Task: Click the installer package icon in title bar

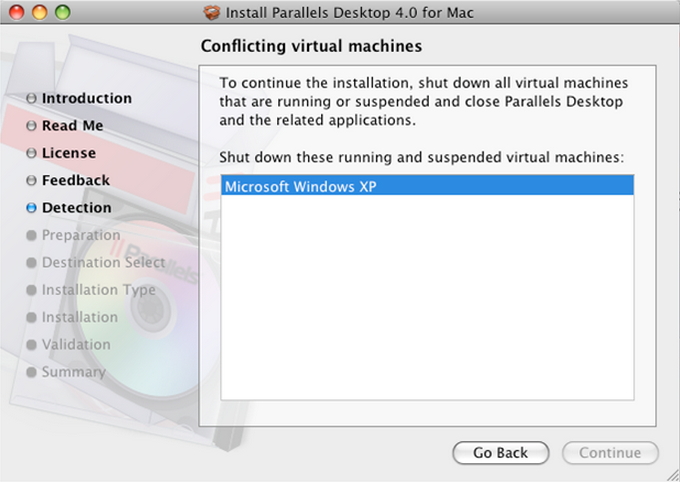Action: (x=211, y=13)
